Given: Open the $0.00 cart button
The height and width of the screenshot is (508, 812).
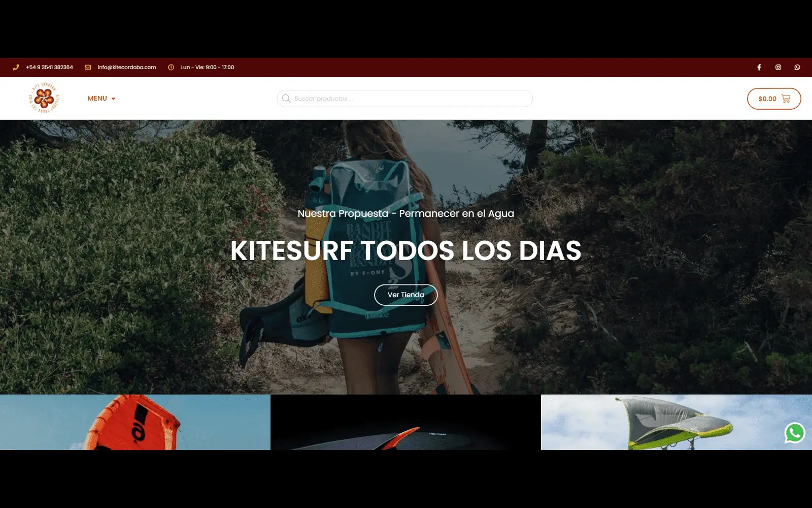Looking at the screenshot, I should pyautogui.click(x=774, y=99).
